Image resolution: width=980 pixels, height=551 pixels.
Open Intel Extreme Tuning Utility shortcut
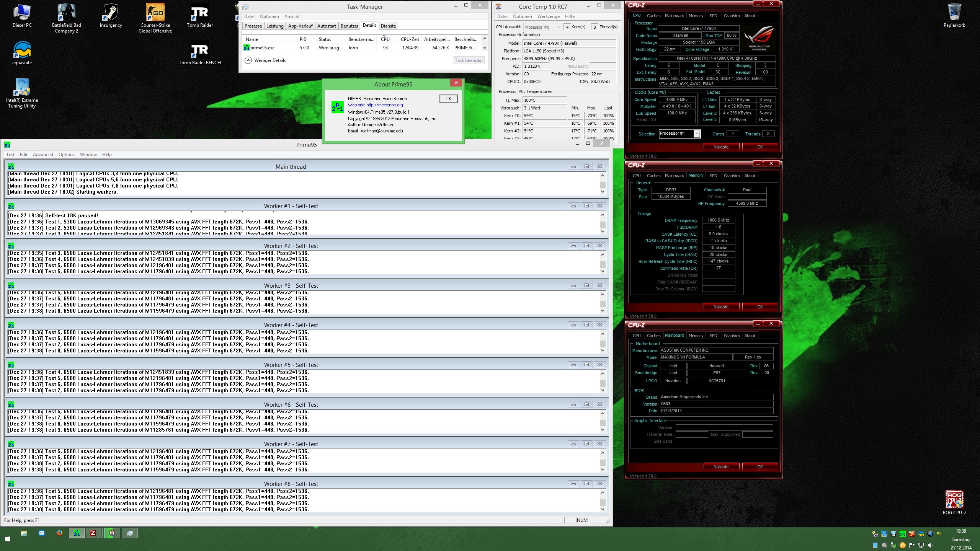pyautogui.click(x=22, y=93)
